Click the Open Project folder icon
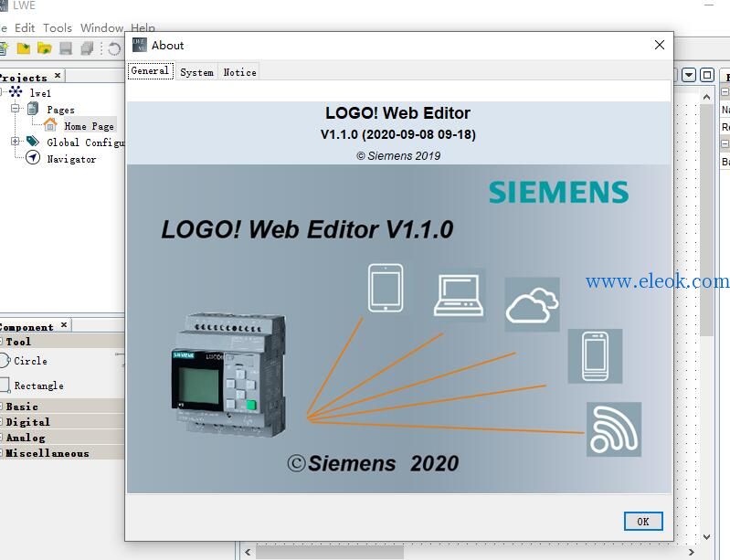The width and height of the screenshot is (730, 560). (23, 48)
